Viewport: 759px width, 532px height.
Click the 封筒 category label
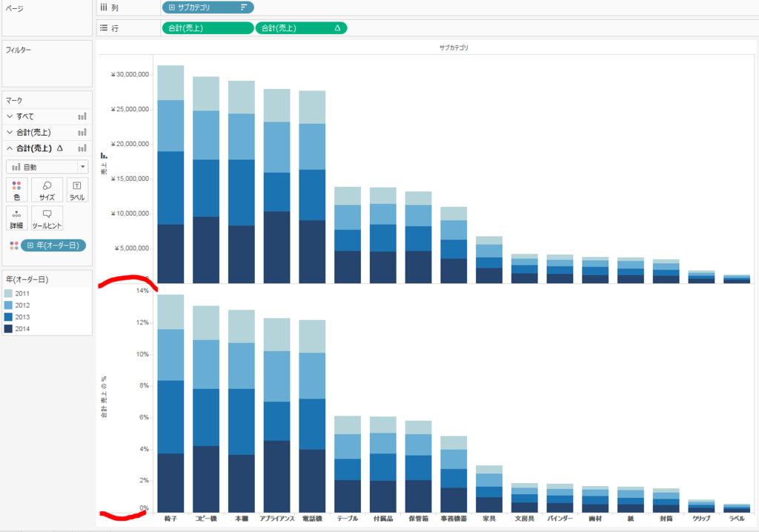tap(666, 519)
